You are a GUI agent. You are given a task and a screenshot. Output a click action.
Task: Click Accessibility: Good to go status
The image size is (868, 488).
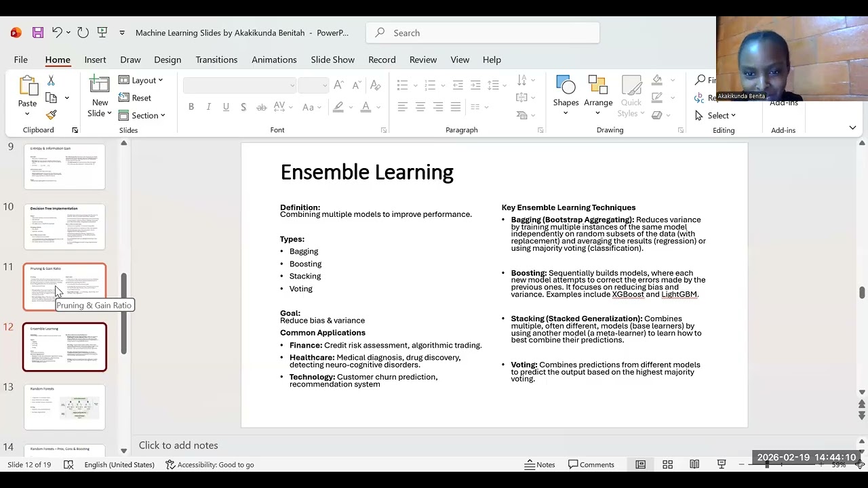tap(210, 464)
